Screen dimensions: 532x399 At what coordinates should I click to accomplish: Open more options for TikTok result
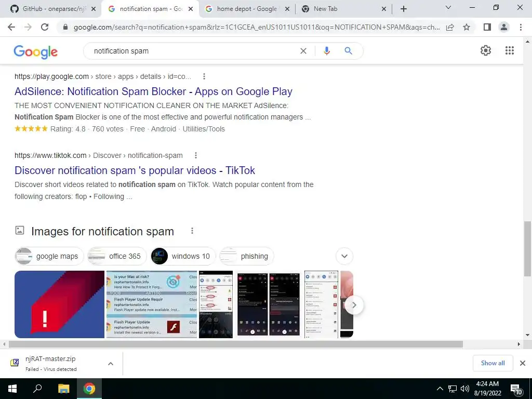coord(196,155)
